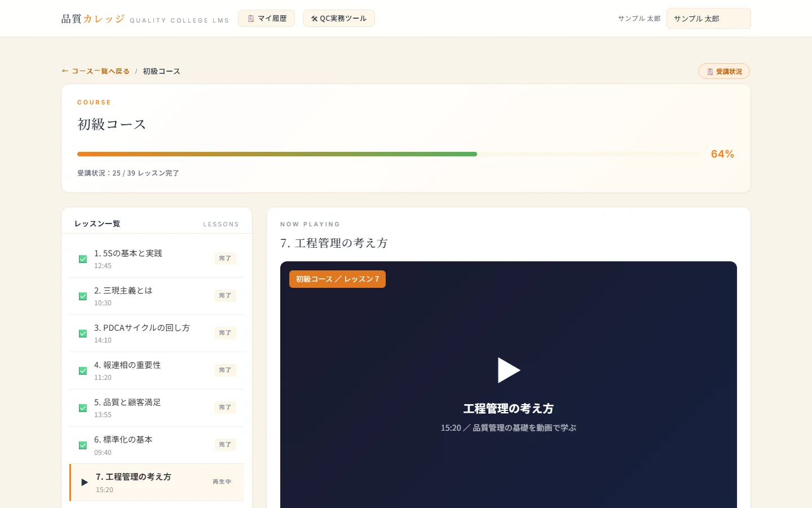Open QC実務ツール tools button
This screenshot has width=812, height=508.
coord(339,19)
